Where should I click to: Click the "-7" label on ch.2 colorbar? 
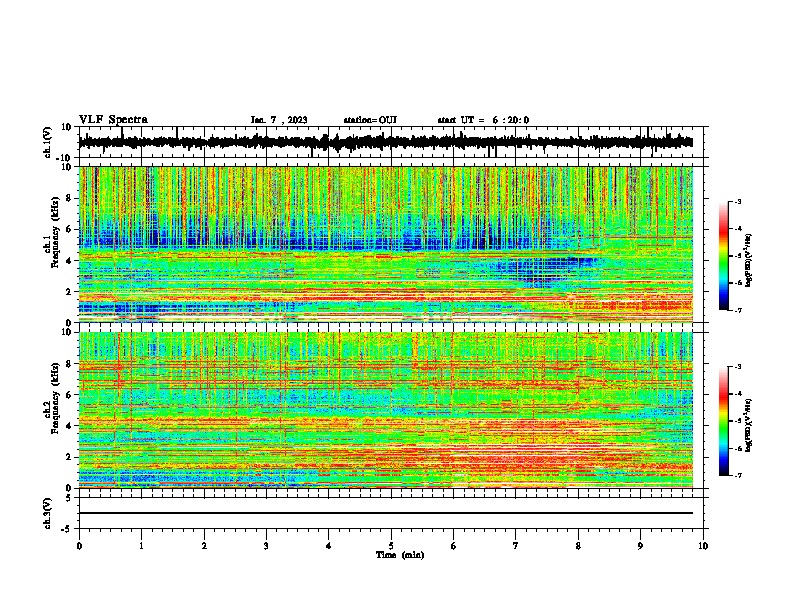pos(737,475)
